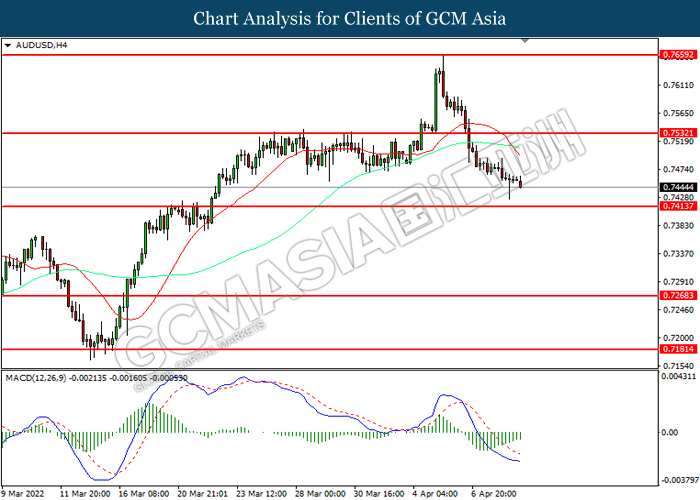This screenshot has width=700, height=500.
Task: Click the 30 Mar 16:00 time label
Action: pos(379,493)
